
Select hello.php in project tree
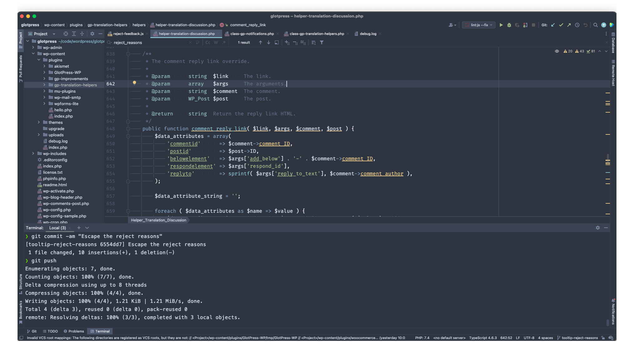[63, 110]
